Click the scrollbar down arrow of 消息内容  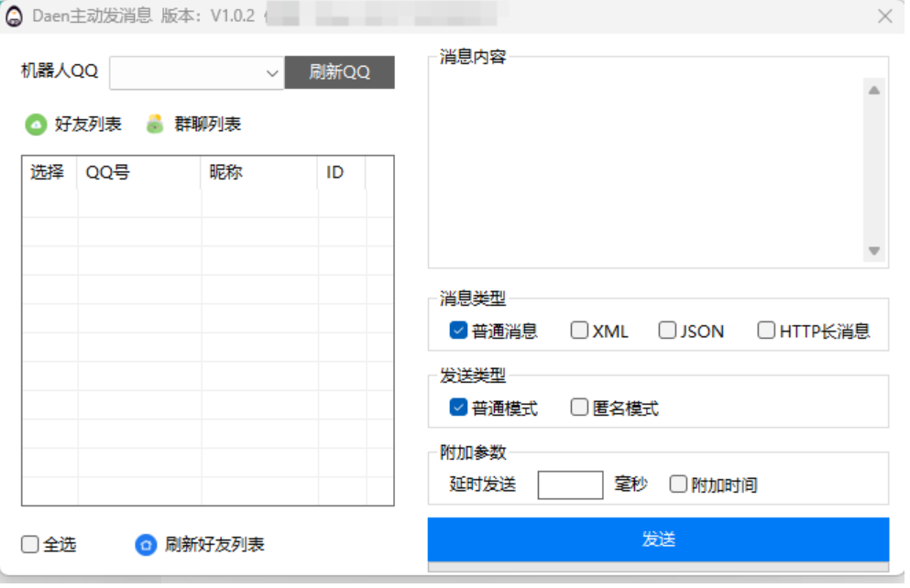[x=873, y=250]
